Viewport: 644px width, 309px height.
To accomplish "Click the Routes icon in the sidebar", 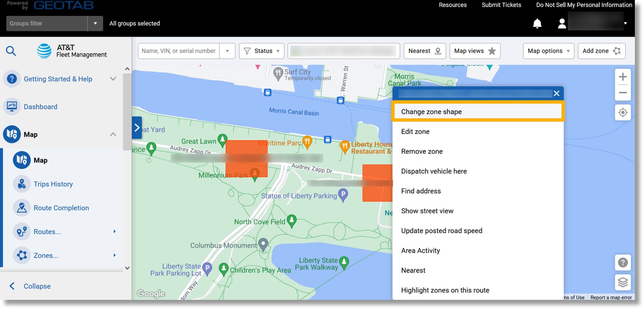I will tap(22, 231).
